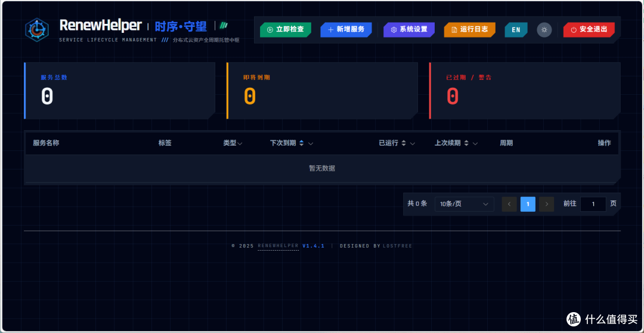Click the 前往 page number input field
644x333 pixels.
coord(593,204)
